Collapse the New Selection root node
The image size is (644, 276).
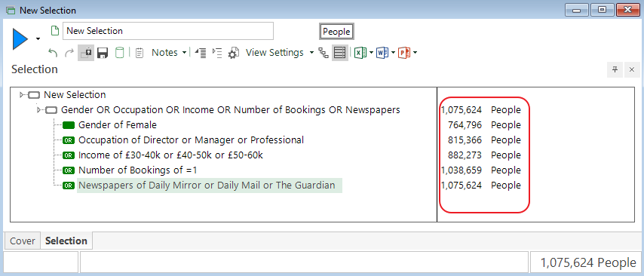[22, 95]
